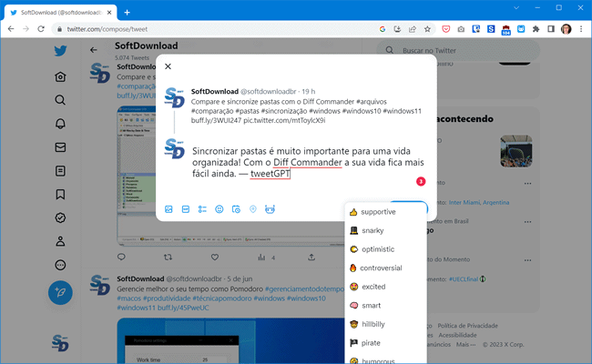Click the #gerenciamentodotempo hashtag
592x364 pixels.
point(304,289)
